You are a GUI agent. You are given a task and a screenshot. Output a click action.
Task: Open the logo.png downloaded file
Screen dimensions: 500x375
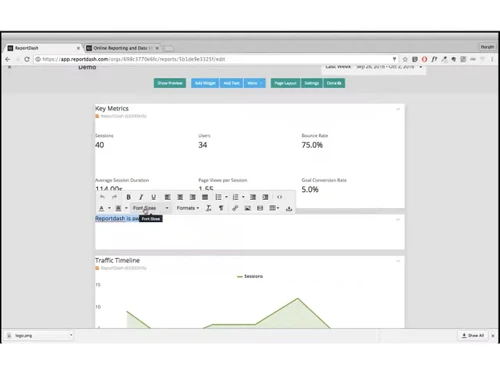click(37, 335)
